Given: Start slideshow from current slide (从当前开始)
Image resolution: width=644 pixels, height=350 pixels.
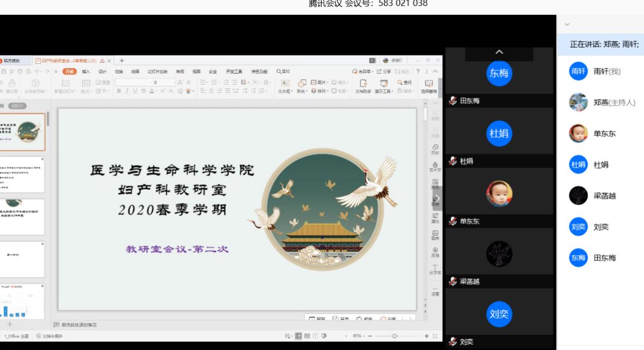Looking at the screenshot, I should pos(36,86).
